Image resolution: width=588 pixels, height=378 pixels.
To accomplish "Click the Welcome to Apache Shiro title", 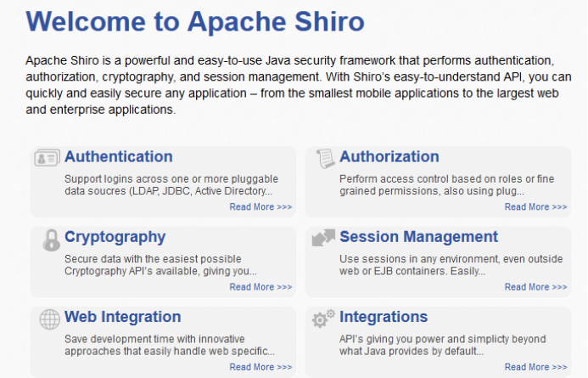I will point(195,22).
